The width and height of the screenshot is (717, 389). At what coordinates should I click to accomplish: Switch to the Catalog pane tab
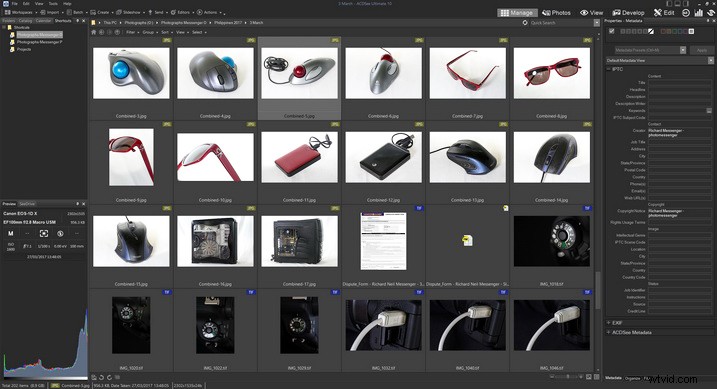[x=25, y=21]
